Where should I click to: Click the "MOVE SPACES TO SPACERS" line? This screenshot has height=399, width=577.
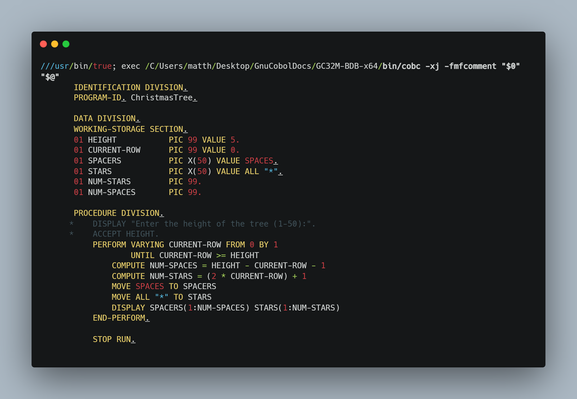pos(164,286)
